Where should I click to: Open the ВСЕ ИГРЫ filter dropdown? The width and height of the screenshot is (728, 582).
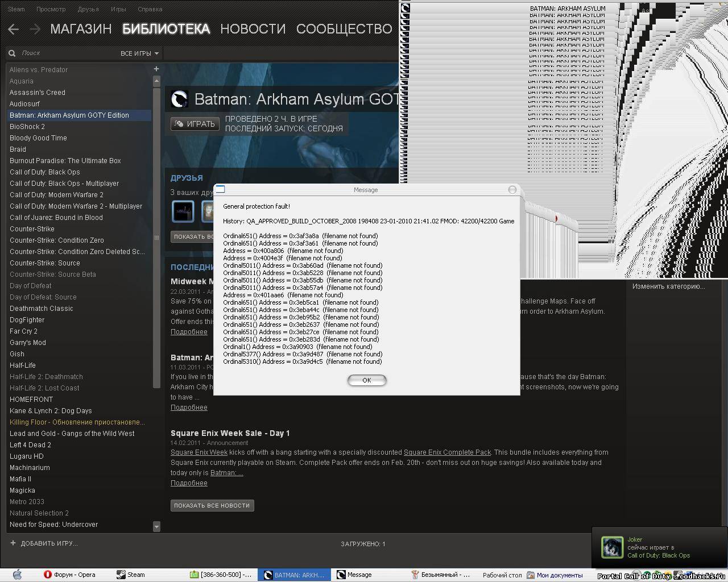point(140,53)
